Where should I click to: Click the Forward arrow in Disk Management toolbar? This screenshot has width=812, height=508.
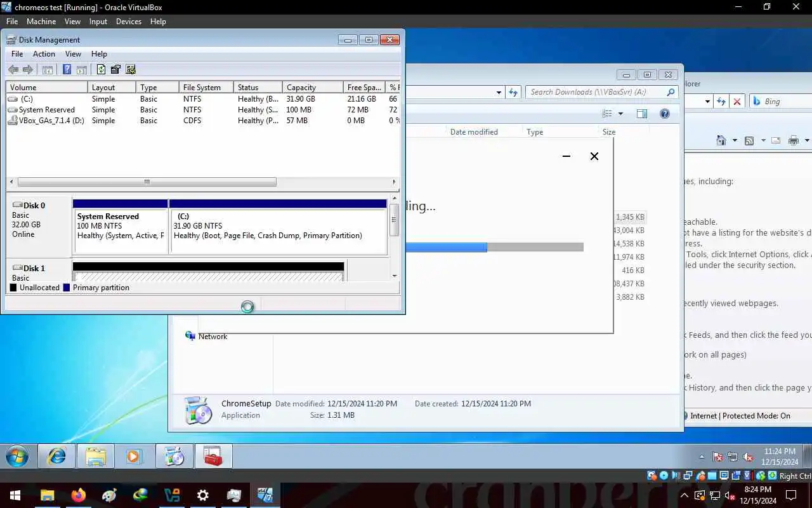[28, 69]
